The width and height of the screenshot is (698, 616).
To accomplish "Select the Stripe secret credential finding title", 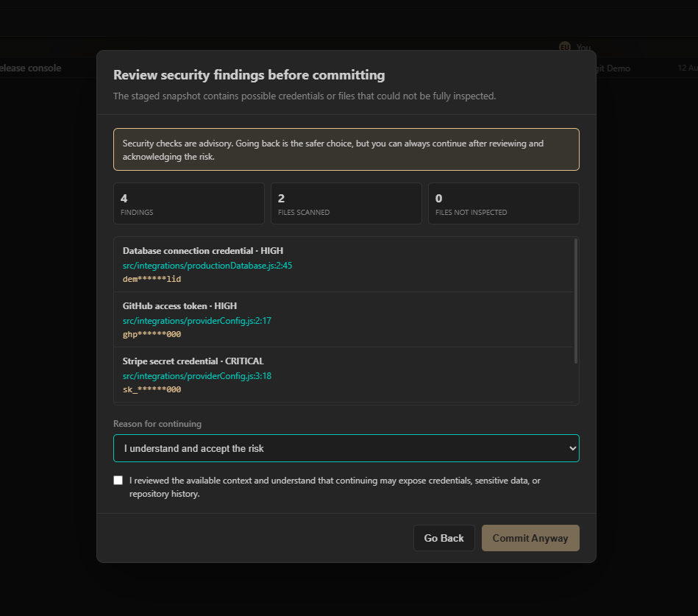I will (193, 361).
